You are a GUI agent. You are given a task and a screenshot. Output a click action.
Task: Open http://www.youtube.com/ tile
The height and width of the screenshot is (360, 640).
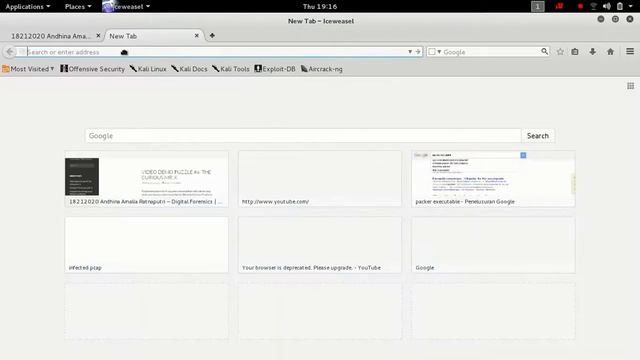(320, 179)
